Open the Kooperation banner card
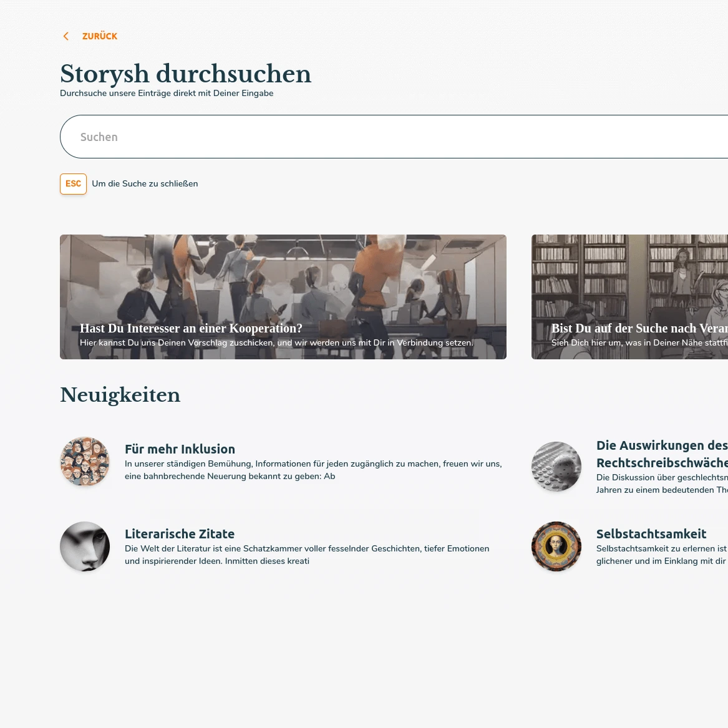The height and width of the screenshot is (728, 728). click(283, 297)
